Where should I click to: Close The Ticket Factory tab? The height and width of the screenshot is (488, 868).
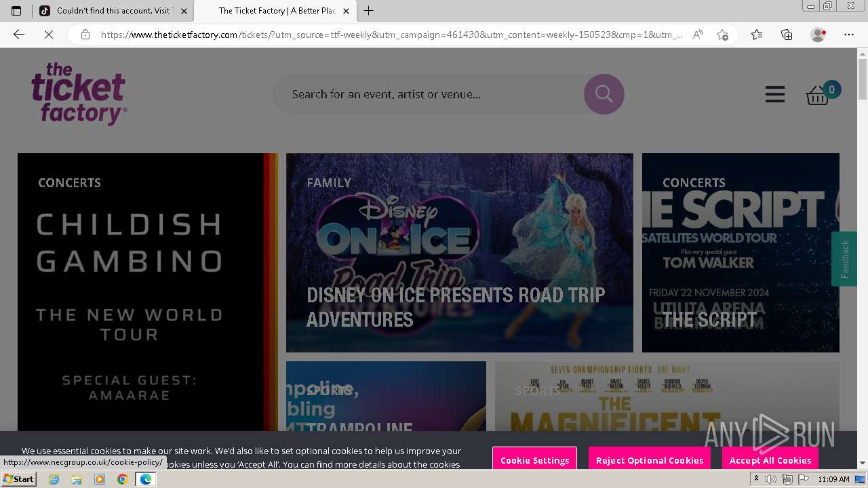[x=346, y=11]
